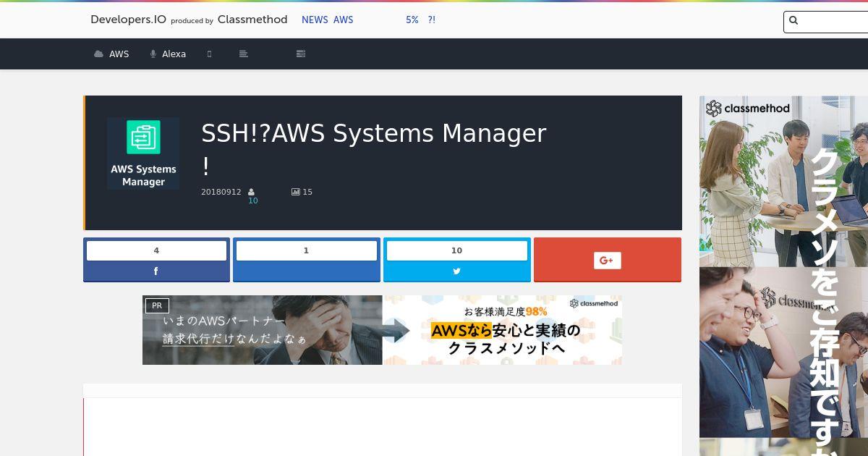
Task: Click the PR label on the banner
Action: click(x=157, y=305)
